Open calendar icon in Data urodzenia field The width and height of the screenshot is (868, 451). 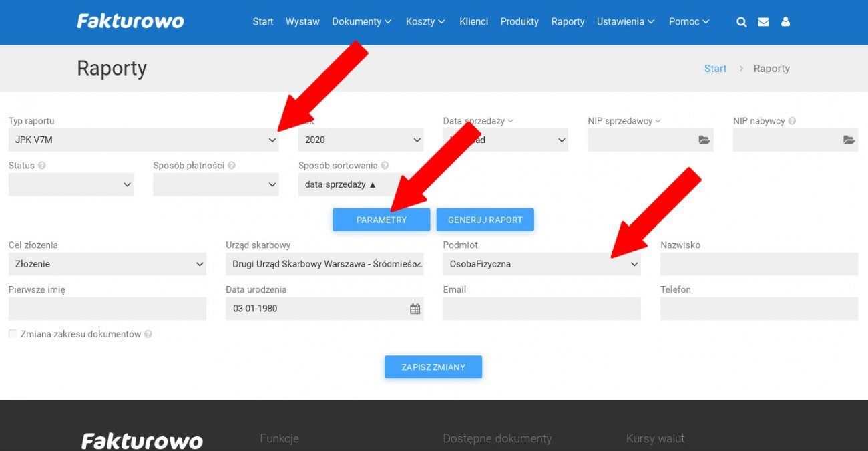coord(415,309)
